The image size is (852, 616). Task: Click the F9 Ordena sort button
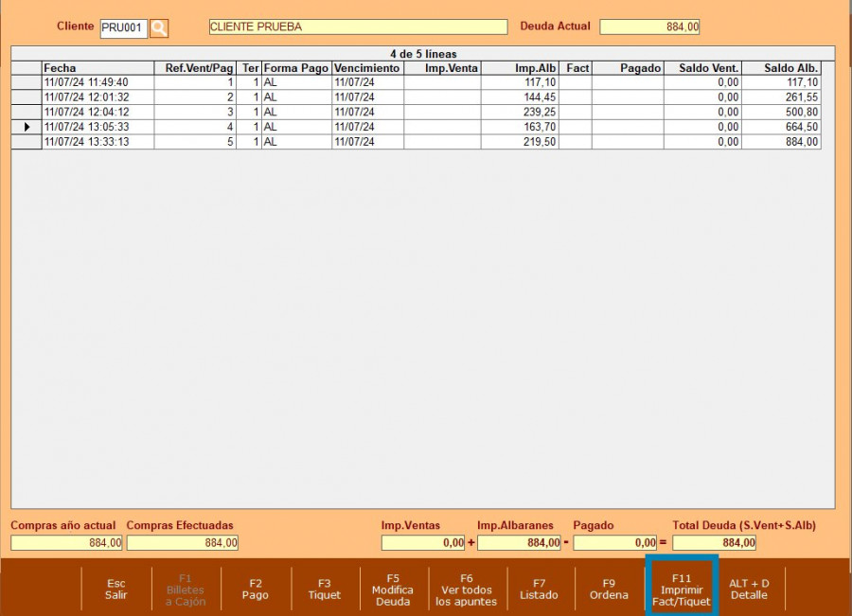pos(609,590)
